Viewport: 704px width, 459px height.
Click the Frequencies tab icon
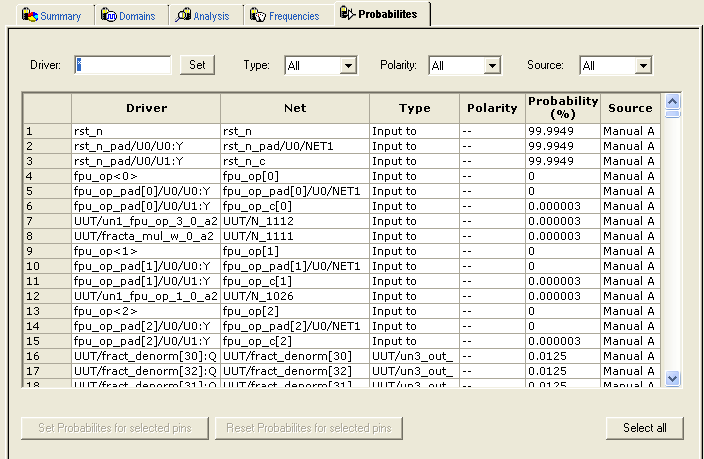click(x=258, y=16)
